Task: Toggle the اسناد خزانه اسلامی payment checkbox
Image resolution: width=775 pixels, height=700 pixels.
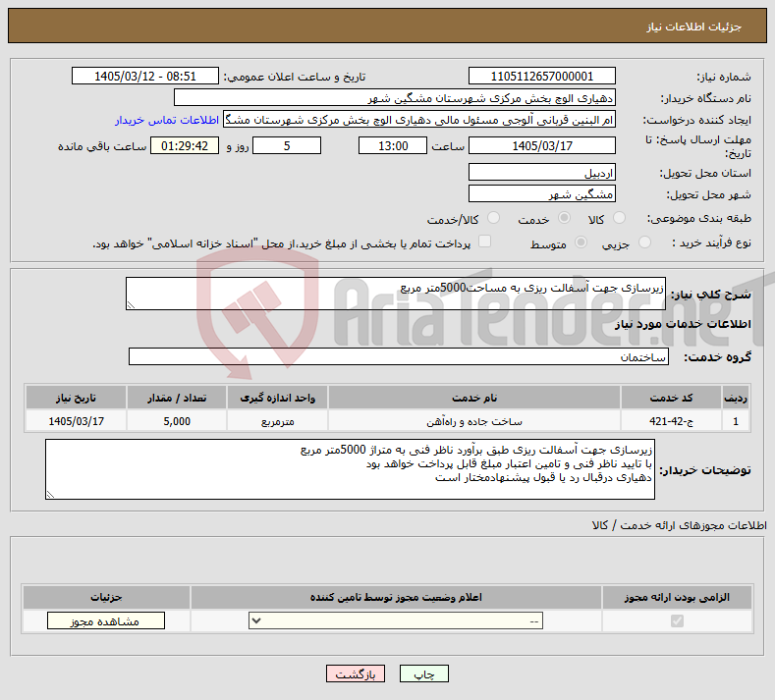Action: 485,242
